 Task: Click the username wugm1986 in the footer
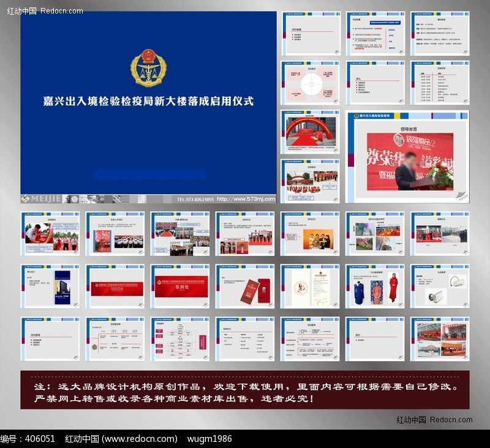[x=209, y=439]
